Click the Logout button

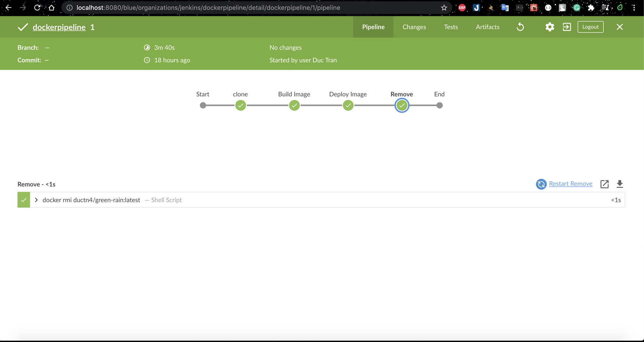point(591,27)
